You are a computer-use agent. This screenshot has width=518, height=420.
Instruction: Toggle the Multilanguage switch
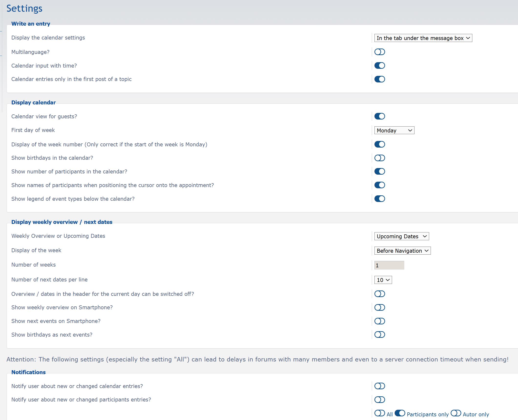[x=380, y=52]
